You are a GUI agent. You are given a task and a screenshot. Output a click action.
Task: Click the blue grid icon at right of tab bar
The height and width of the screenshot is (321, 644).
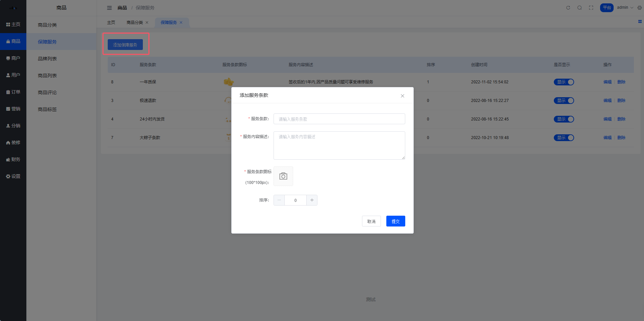pos(640,22)
